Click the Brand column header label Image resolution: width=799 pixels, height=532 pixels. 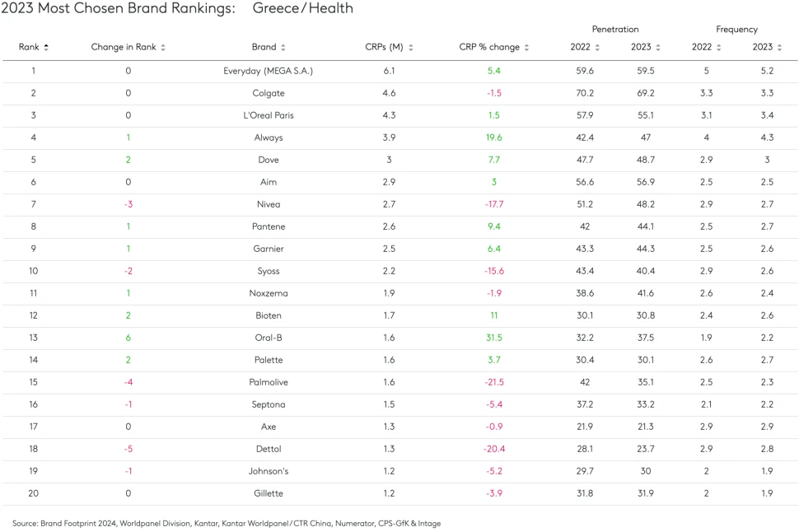(264, 48)
